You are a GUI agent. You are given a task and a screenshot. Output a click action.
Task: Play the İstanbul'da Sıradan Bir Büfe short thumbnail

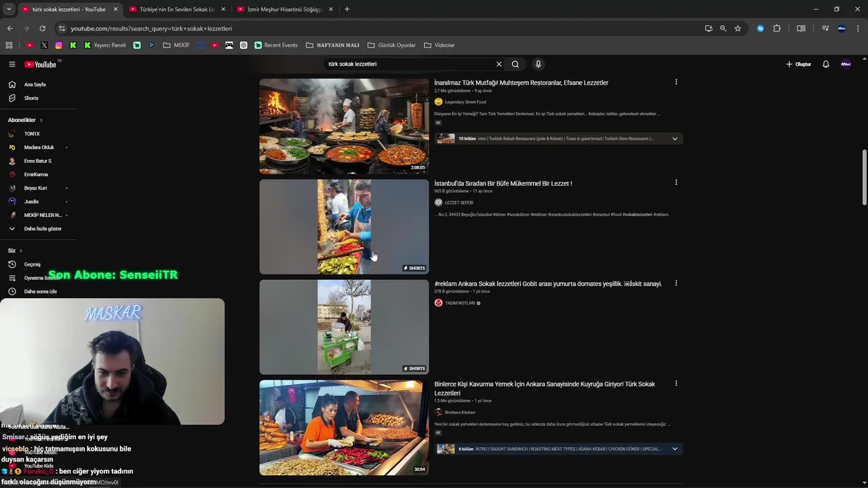click(344, 227)
